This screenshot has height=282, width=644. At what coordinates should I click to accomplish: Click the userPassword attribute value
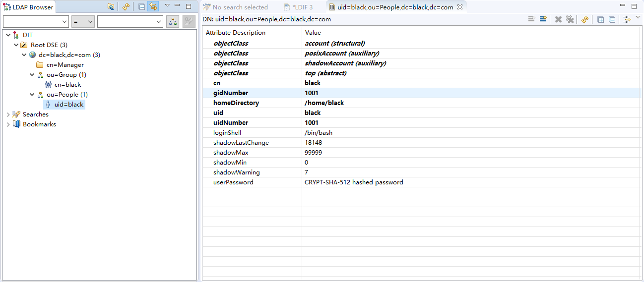point(353,182)
